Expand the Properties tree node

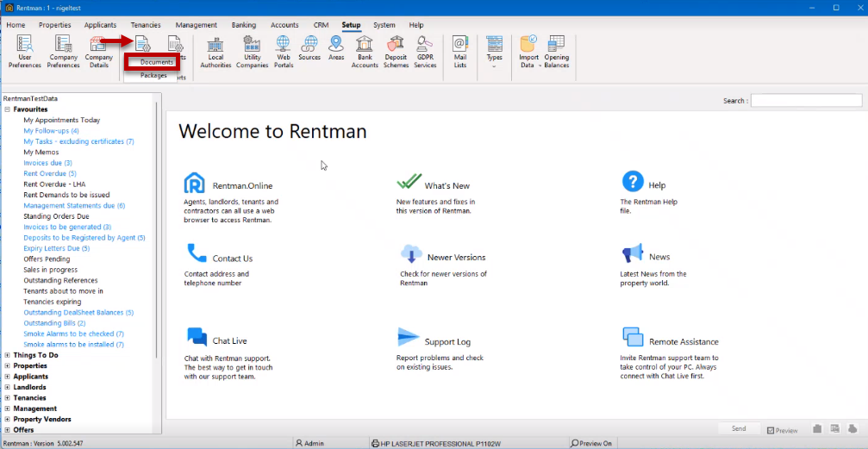pyautogui.click(x=7, y=366)
